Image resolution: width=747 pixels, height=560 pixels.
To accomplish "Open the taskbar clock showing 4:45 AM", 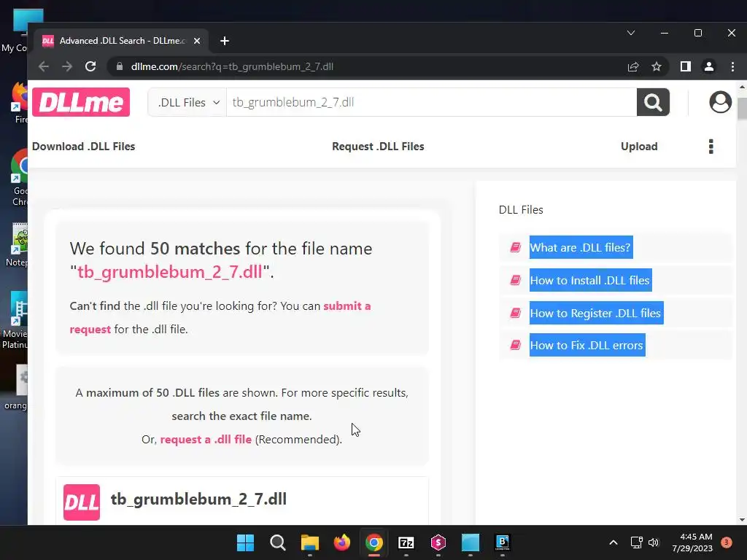I will coord(692,542).
